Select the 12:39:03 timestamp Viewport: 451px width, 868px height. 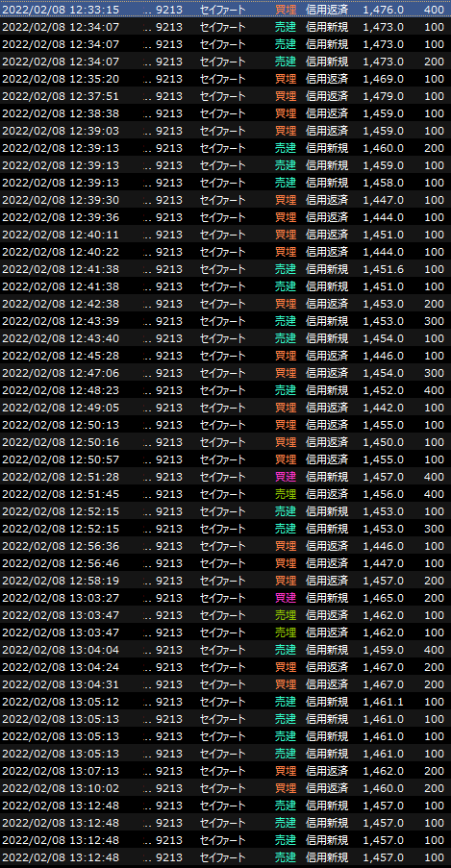61,131
